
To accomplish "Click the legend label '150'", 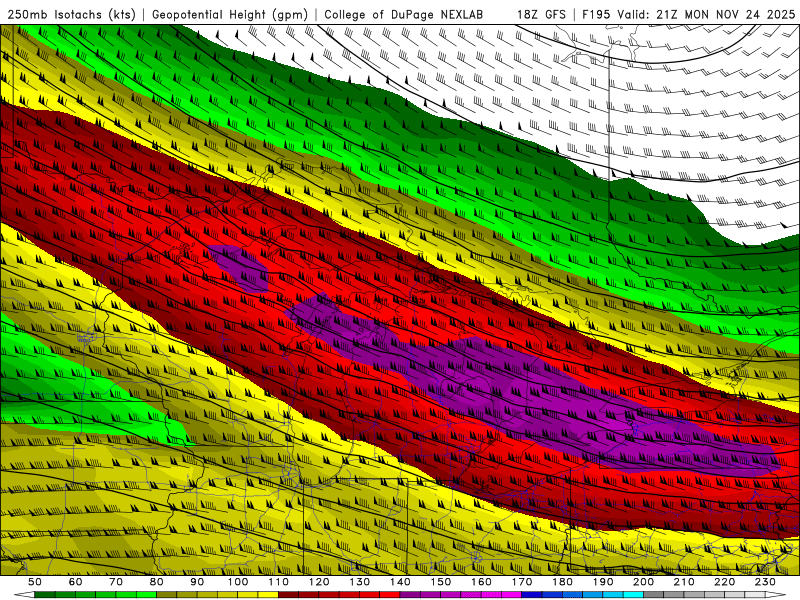I will click(x=440, y=582).
